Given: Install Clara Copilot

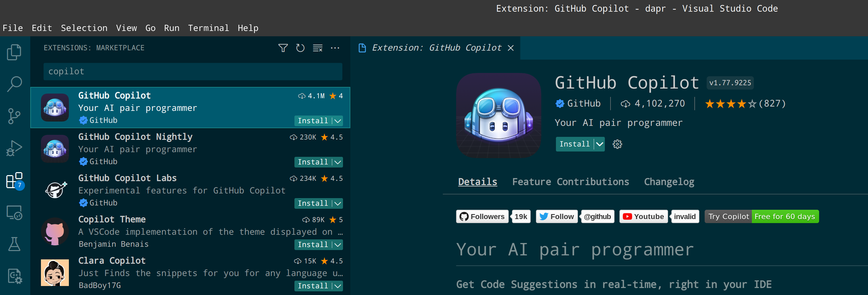Looking at the screenshot, I should 313,286.
